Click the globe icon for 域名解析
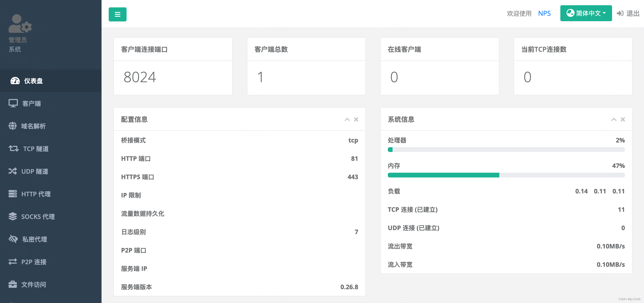This screenshot has height=303, width=644. coord(12,126)
